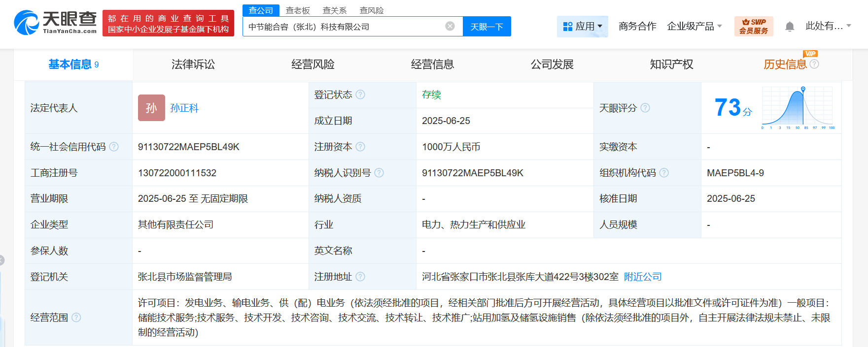Switch to the 法律诉讼 tab

pos(193,64)
